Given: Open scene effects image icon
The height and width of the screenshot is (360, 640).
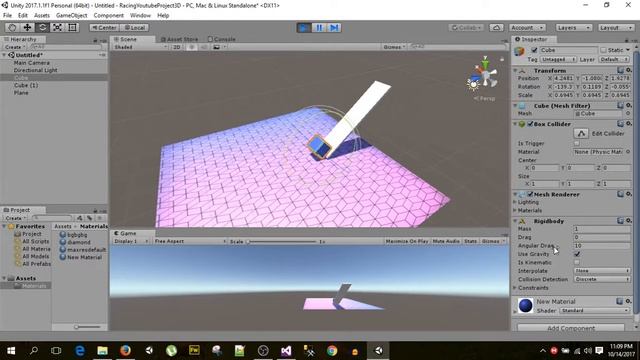Looking at the screenshot, I should tap(217, 47).
